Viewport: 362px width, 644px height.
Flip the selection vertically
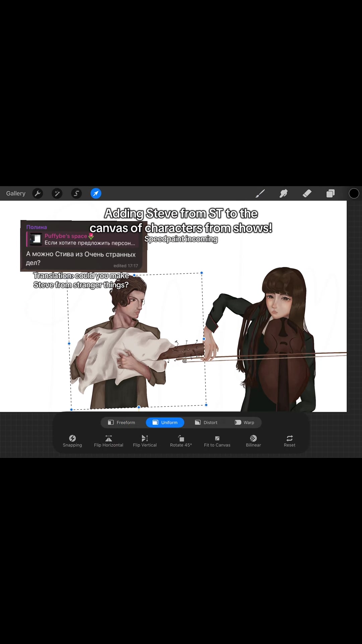click(x=145, y=441)
